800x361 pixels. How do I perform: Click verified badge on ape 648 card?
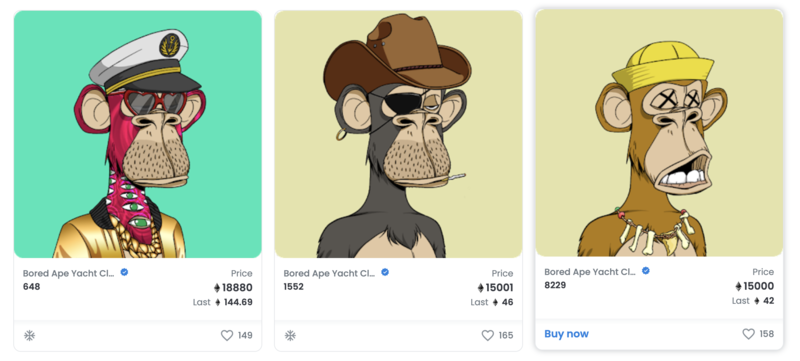[124, 272]
